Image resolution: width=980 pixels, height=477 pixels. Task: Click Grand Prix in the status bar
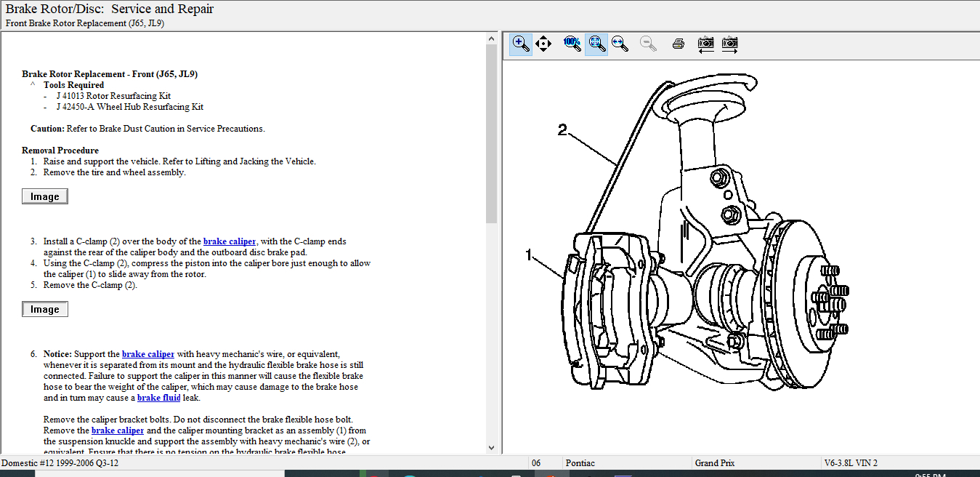[714, 463]
